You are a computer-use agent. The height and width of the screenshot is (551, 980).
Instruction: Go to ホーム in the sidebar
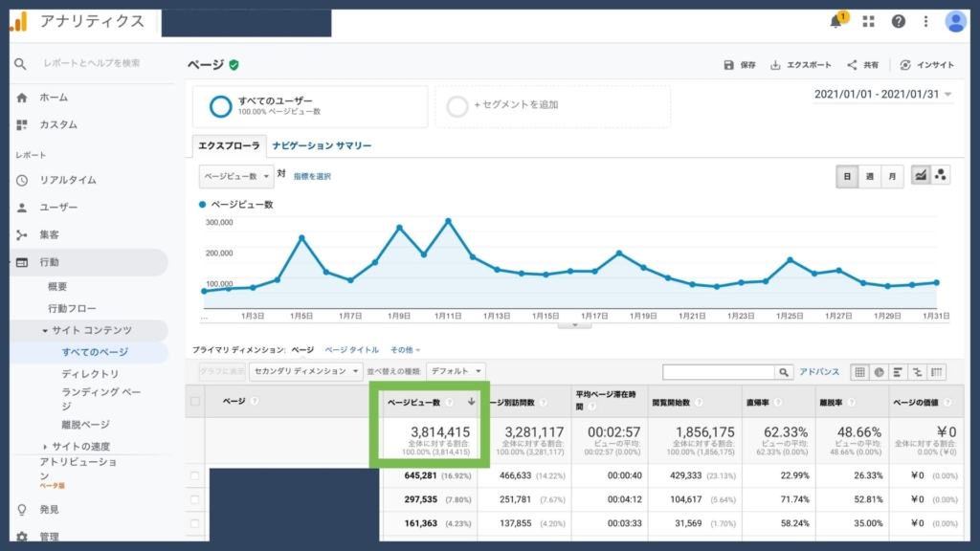click(x=54, y=98)
